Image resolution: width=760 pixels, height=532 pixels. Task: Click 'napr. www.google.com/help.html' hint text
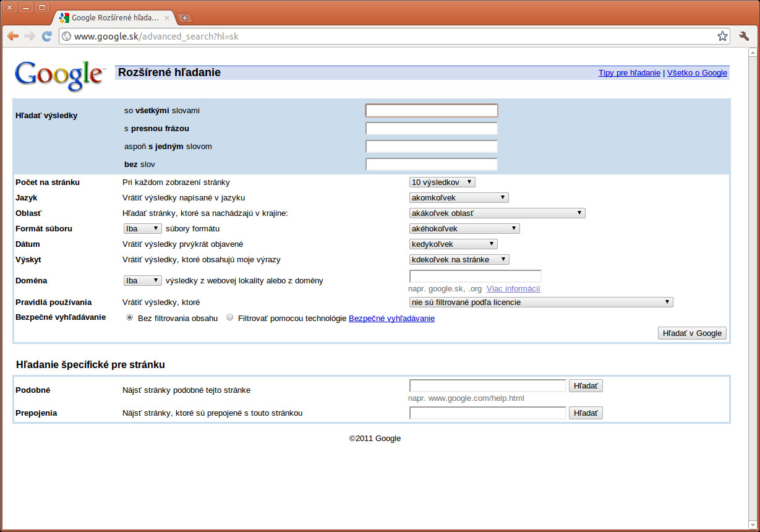(466, 398)
